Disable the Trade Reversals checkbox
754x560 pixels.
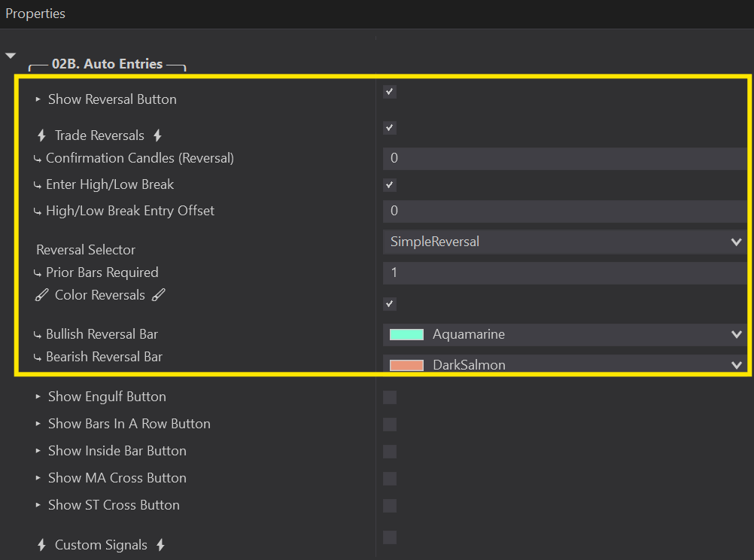pyautogui.click(x=389, y=128)
